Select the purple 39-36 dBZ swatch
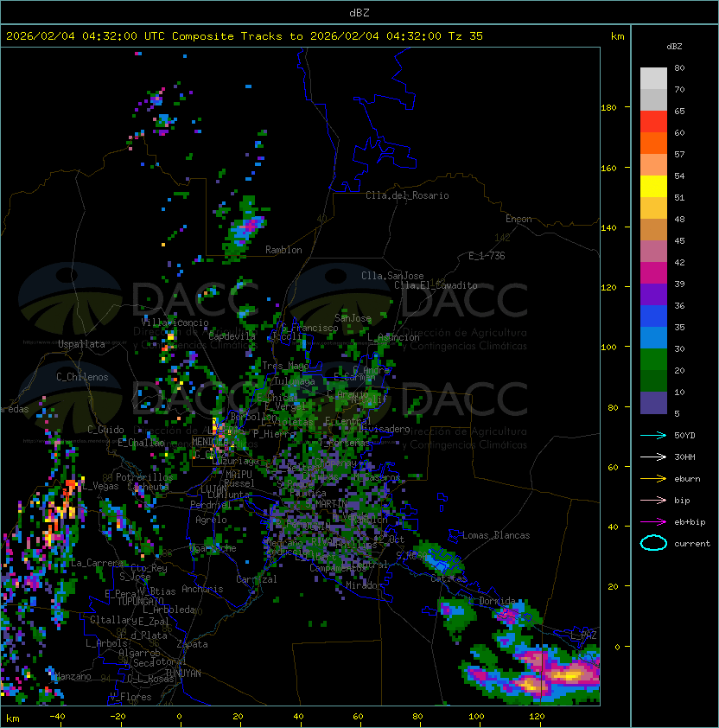This screenshot has height=728, width=719. pos(653,295)
